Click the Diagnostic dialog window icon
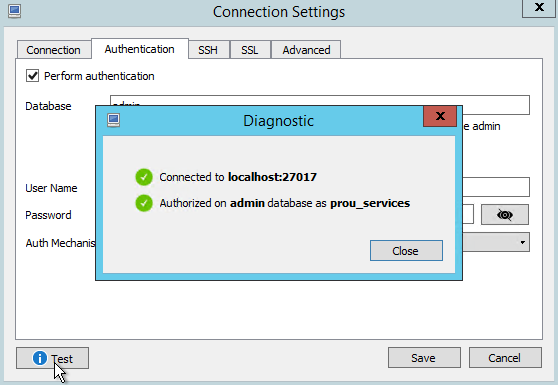Screen dimensions: 558x385 (114, 120)
